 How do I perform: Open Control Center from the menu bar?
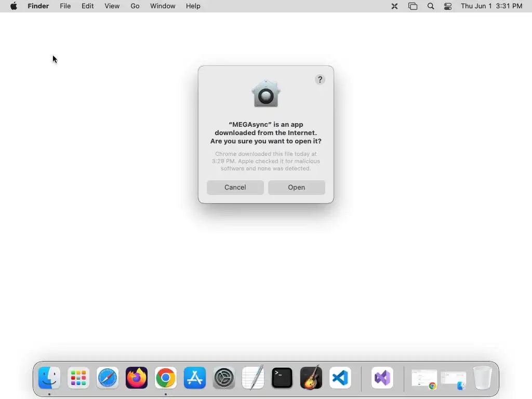click(x=448, y=6)
